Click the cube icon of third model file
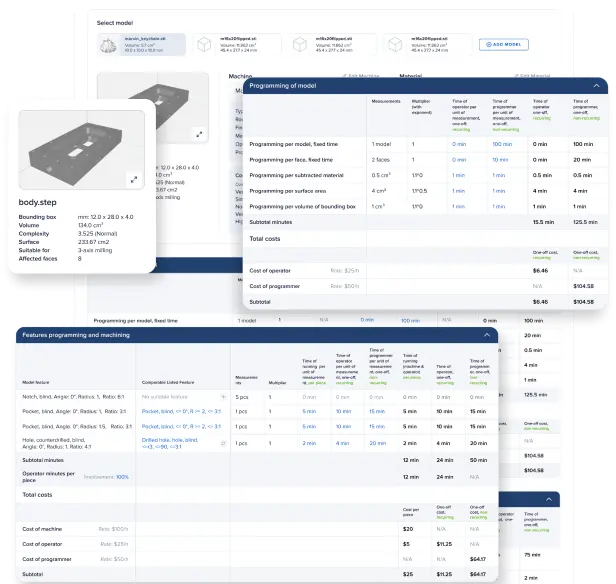This screenshot has height=584, width=616. click(x=299, y=45)
